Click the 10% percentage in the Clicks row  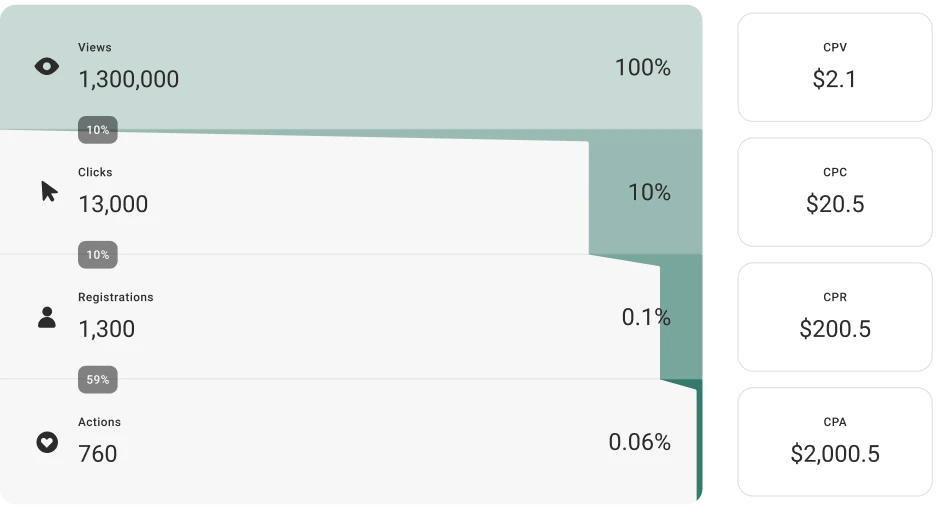(x=650, y=192)
